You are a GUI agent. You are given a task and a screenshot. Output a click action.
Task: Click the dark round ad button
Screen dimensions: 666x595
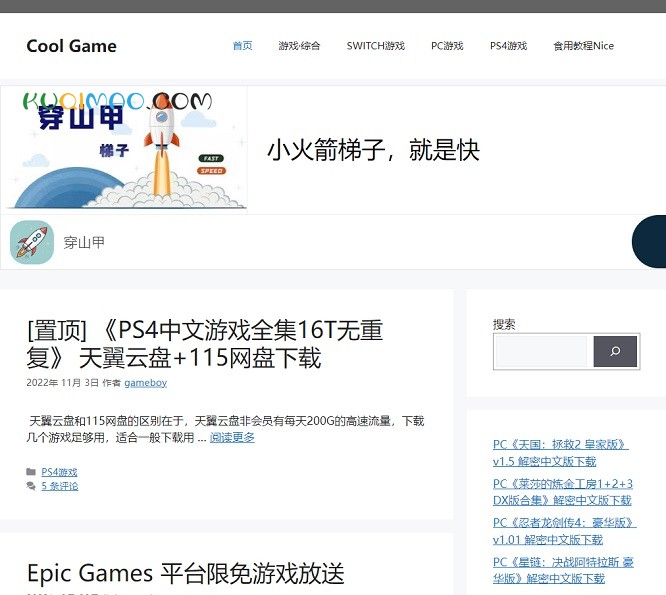coord(649,241)
